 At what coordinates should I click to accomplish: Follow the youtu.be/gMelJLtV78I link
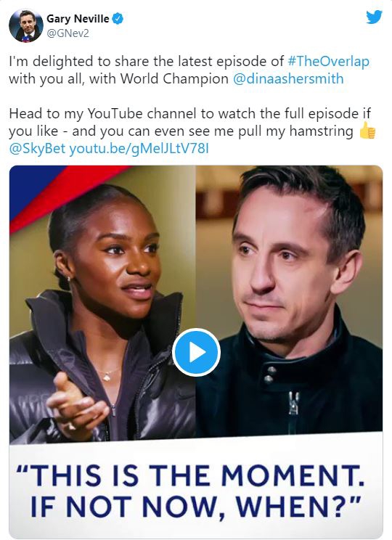click(x=139, y=149)
